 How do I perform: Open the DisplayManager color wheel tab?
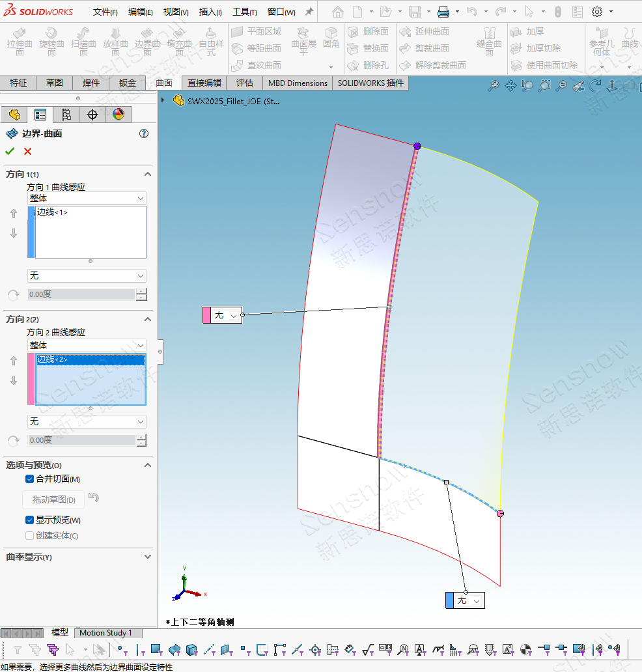pos(118,115)
